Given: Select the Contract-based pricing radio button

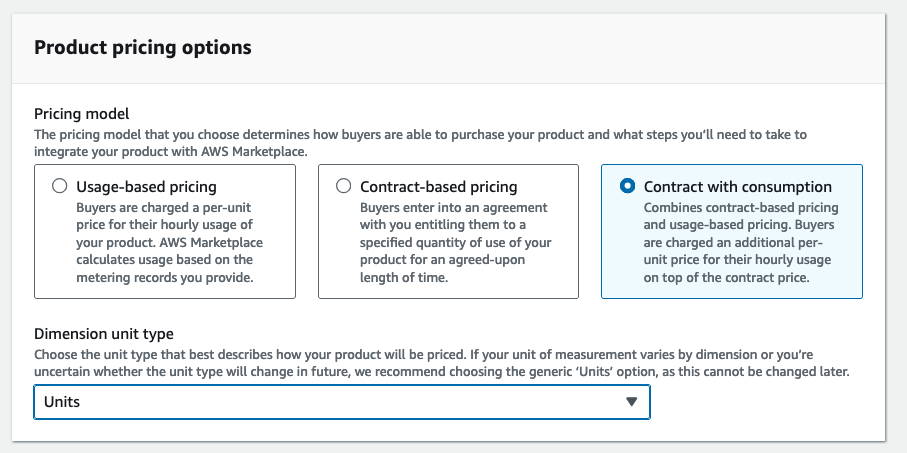Looking at the screenshot, I should pos(344,186).
